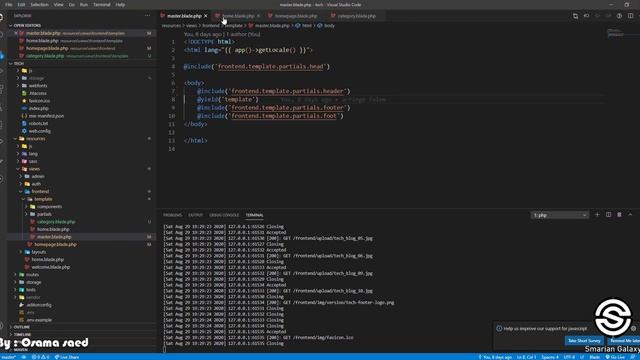The height and width of the screenshot is (360, 640).
Task: Kill terminal with the trash icon
Action: 619,215
